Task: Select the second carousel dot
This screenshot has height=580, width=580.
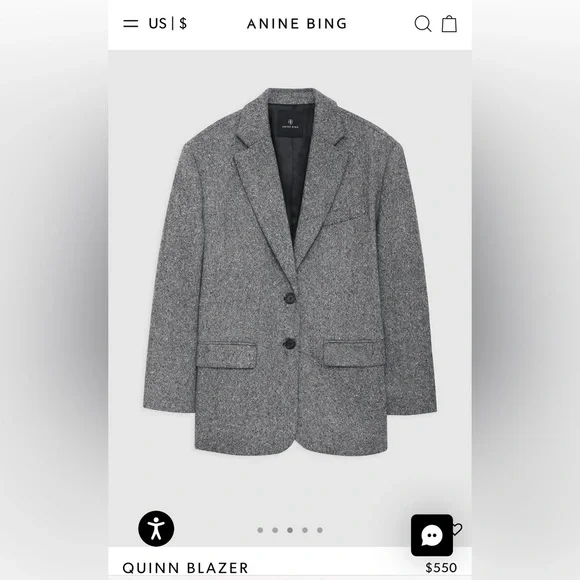Action: tap(275, 530)
